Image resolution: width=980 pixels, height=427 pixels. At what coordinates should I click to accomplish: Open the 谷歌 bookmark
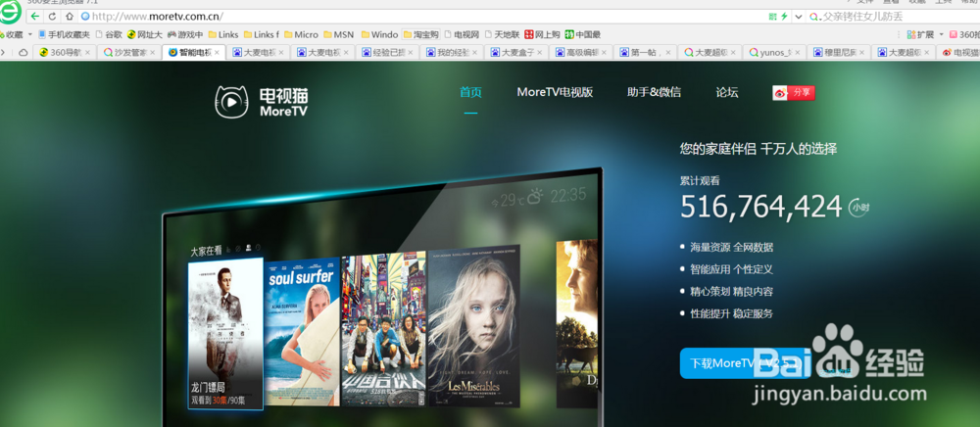(x=109, y=34)
